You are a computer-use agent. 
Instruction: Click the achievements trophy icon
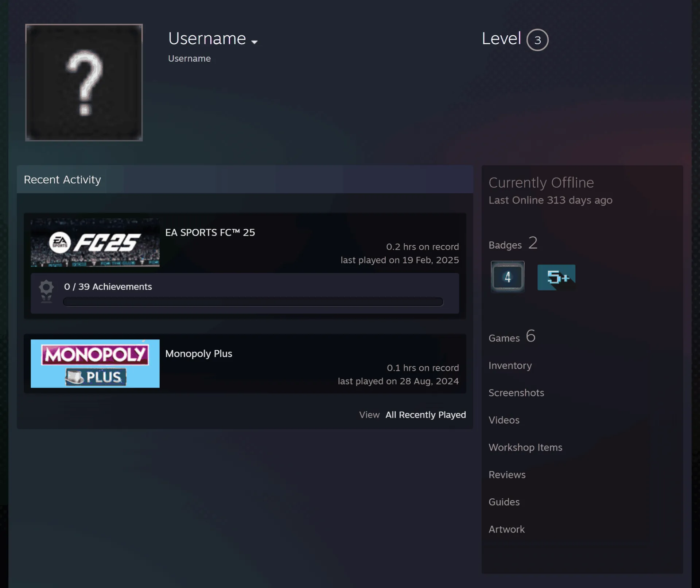pos(46,292)
